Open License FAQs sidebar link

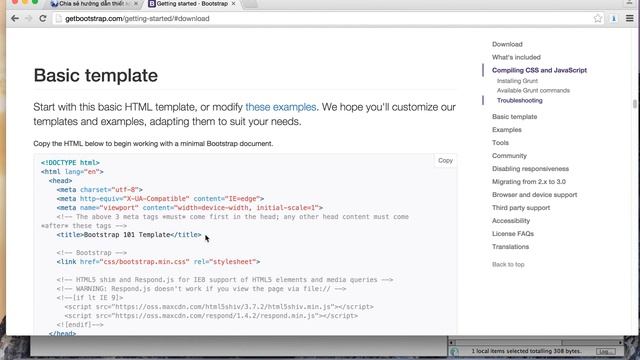pos(513,234)
